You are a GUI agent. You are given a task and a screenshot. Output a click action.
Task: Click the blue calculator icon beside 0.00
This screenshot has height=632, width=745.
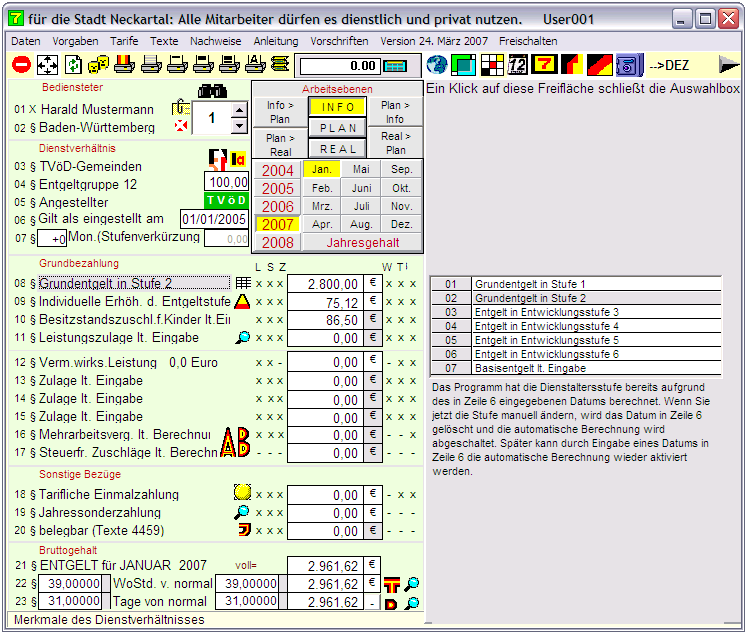395,65
